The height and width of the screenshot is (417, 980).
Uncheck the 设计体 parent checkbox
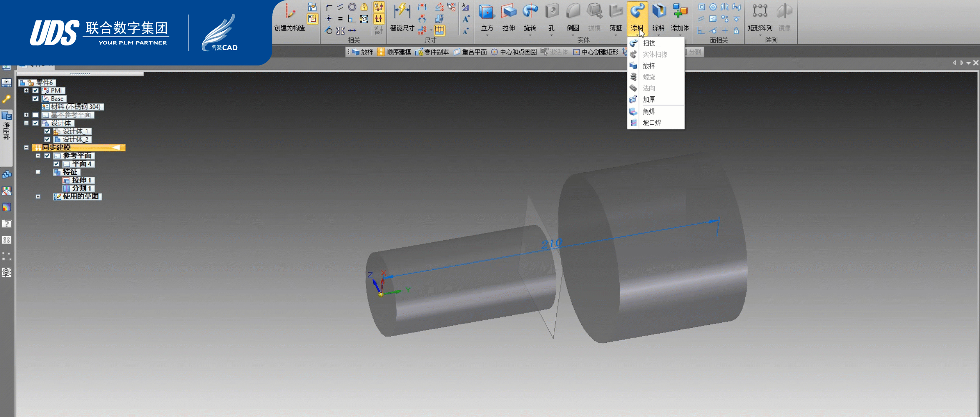[35, 123]
